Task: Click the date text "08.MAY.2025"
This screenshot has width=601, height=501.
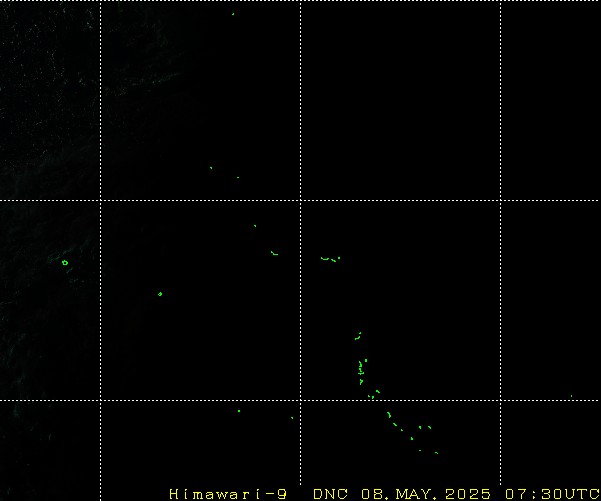Action: tap(425, 494)
